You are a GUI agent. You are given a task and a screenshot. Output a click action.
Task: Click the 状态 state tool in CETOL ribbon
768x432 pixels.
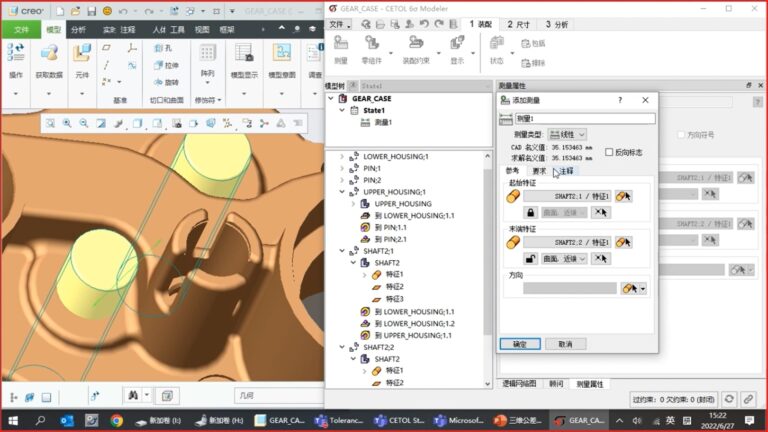(497, 50)
